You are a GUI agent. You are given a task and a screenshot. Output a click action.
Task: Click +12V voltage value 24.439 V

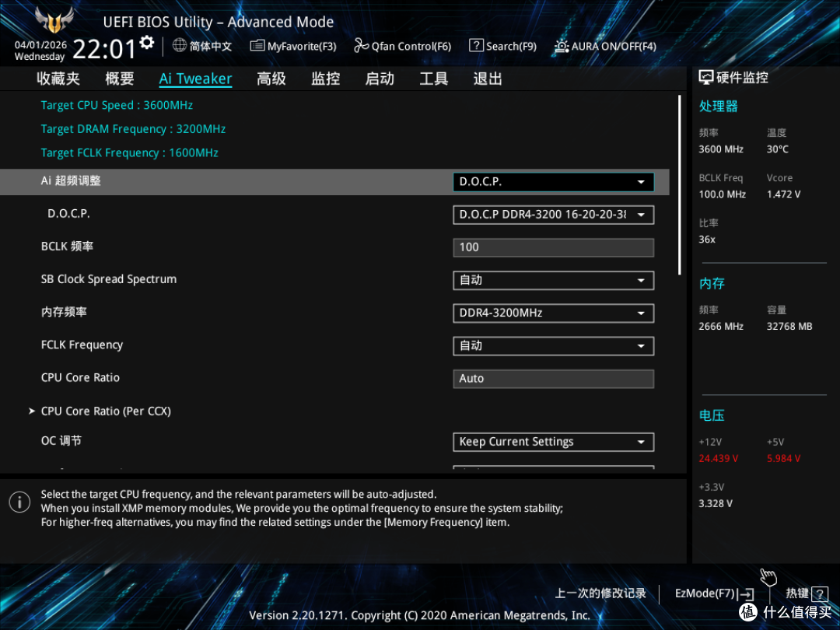719,459
